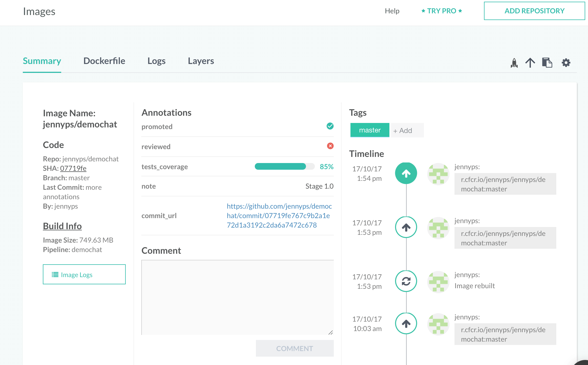This screenshot has width=588, height=365.
Task: Click the filled green push icon at 1:54 pm
Action: (x=406, y=173)
